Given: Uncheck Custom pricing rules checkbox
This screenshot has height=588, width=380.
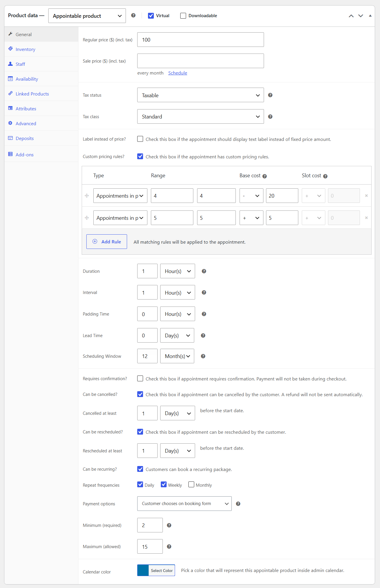Looking at the screenshot, I should click(x=140, y=156).
